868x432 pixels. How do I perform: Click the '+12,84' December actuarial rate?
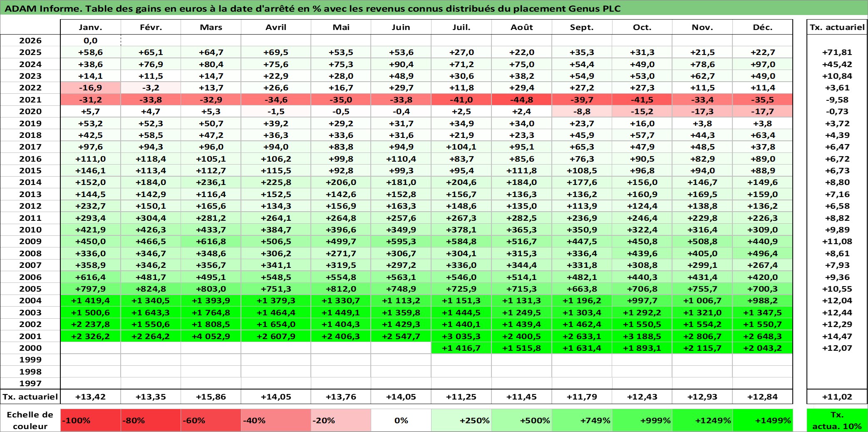tap(763, 397)
